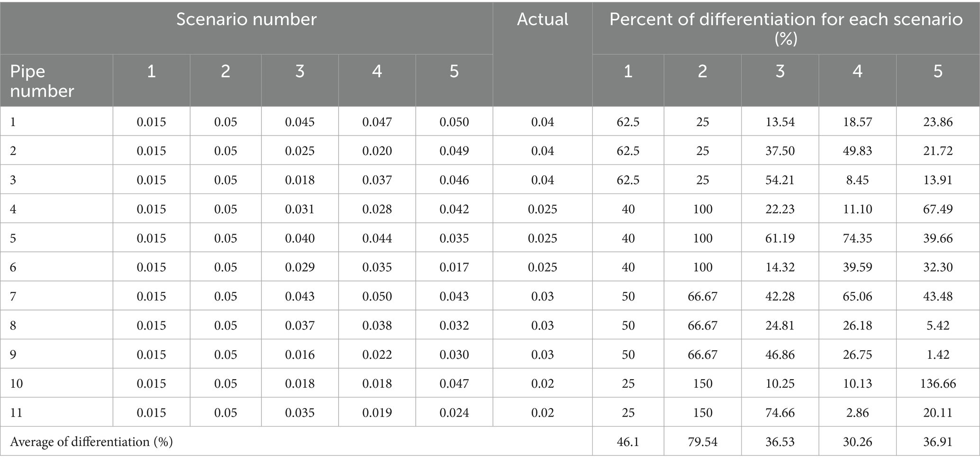Image resolution: width=980 pixels, height=464 pixels.
Task: Click pipe number 10 row label
Action: click(x=17, y=383)
